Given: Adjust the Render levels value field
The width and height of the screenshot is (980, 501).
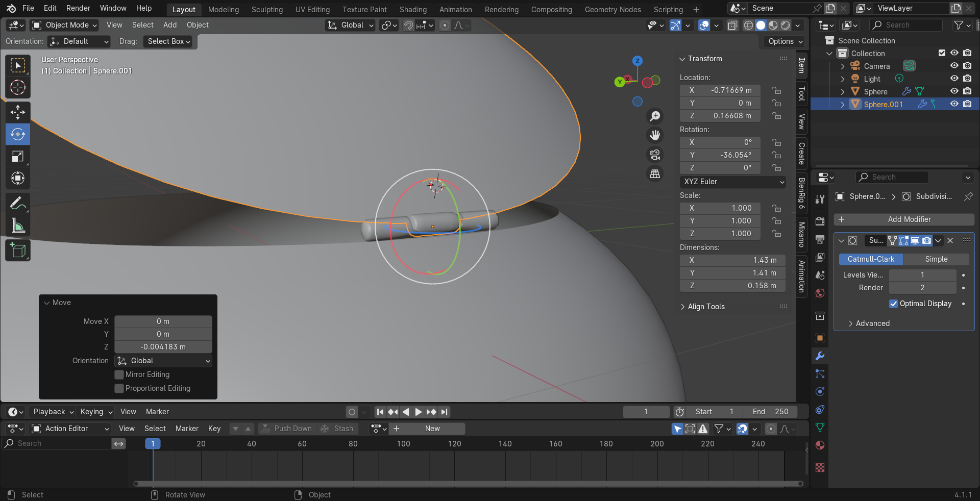Looking at the screenshot, I should pyautogui.click(x=922, y=288).
